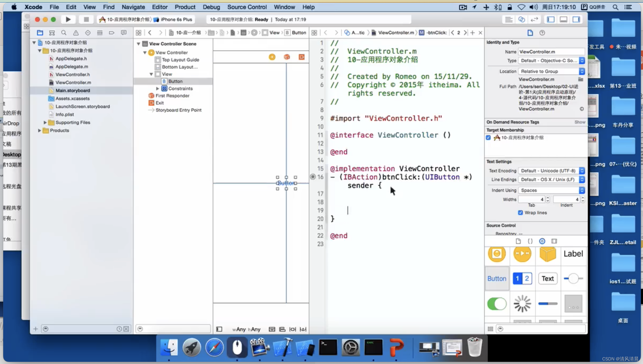Select the Media library icon
Image resolution: width=643 pixels, height=364 pixels.
(x=554, y=241)
